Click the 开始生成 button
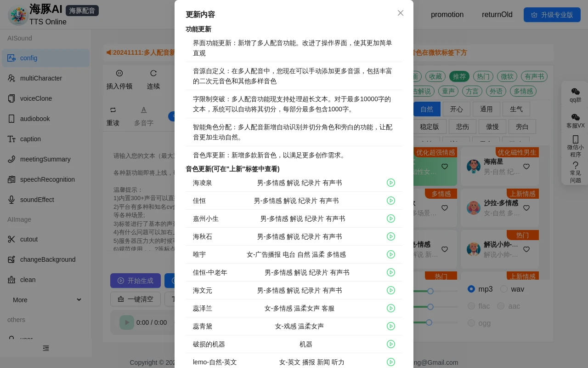The height and width of the screenshot is (368, 588). (x=136, y=281)
